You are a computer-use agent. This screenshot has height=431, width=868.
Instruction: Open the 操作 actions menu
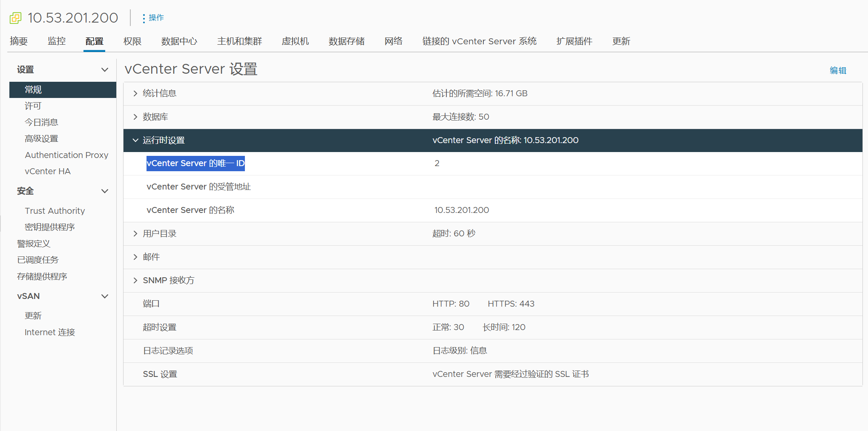[153, 18]
